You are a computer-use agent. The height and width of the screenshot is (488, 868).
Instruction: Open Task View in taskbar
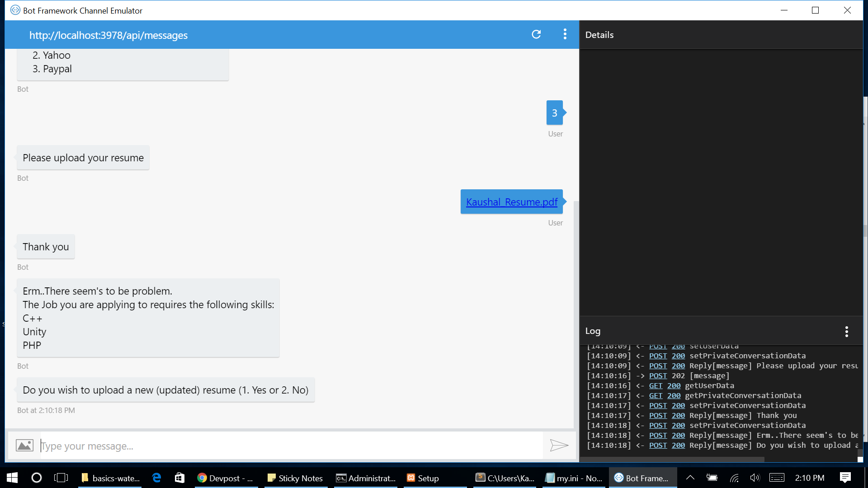point(61,478)
